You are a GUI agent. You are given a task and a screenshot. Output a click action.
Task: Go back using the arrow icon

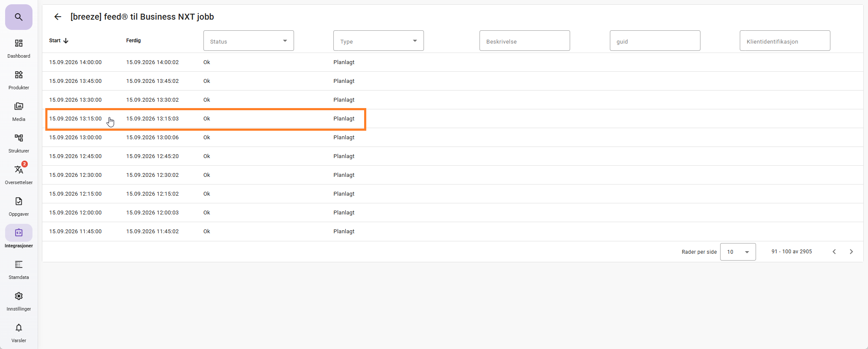[x=58, y=17]
